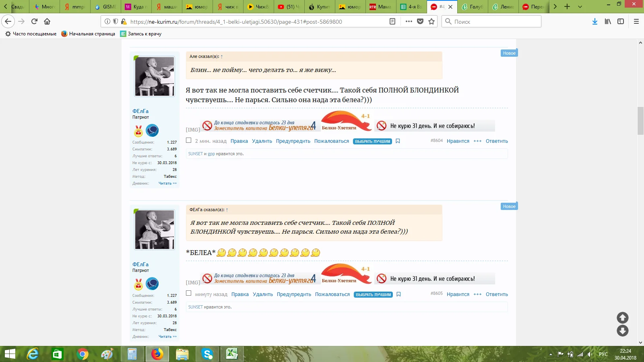This screenshot has width=644, height=362.
Task: Click the medal badge in post #8604
Action: 138,131
